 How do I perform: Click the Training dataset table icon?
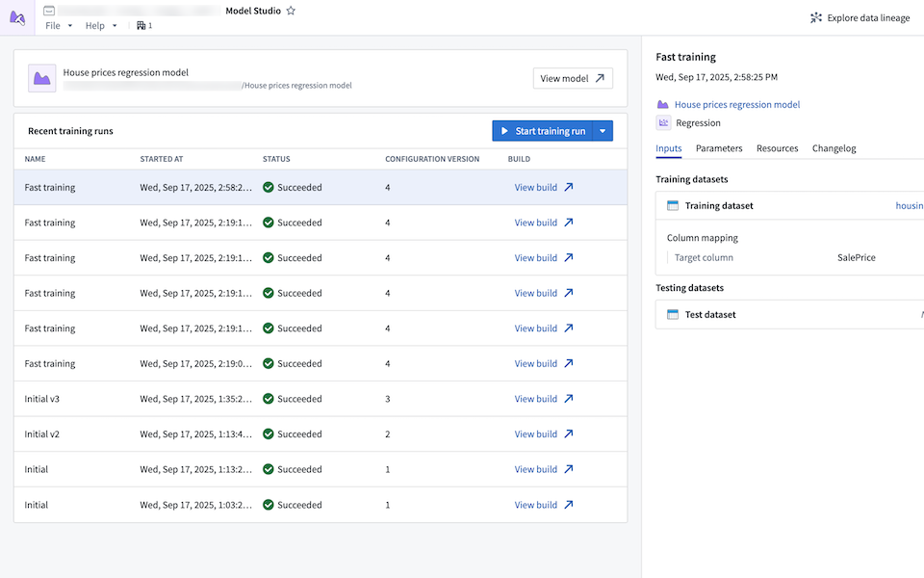tap(673, 205)
